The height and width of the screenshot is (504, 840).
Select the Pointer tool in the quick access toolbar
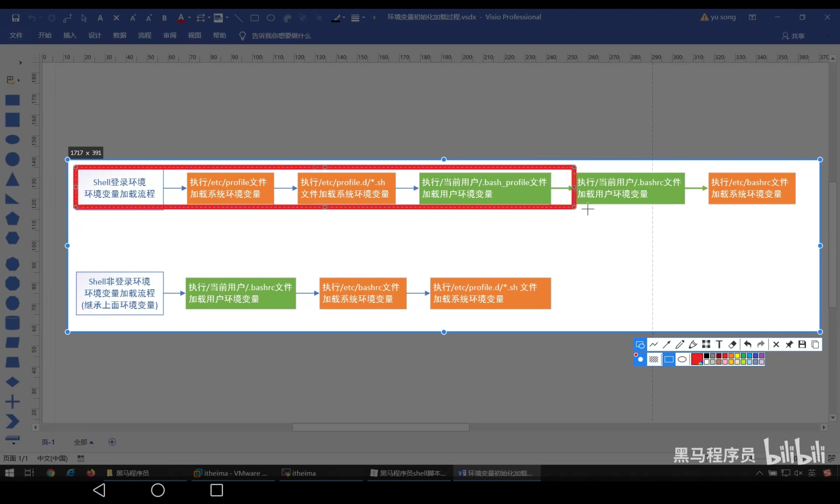pyautogui.click(x=84, y=18)
